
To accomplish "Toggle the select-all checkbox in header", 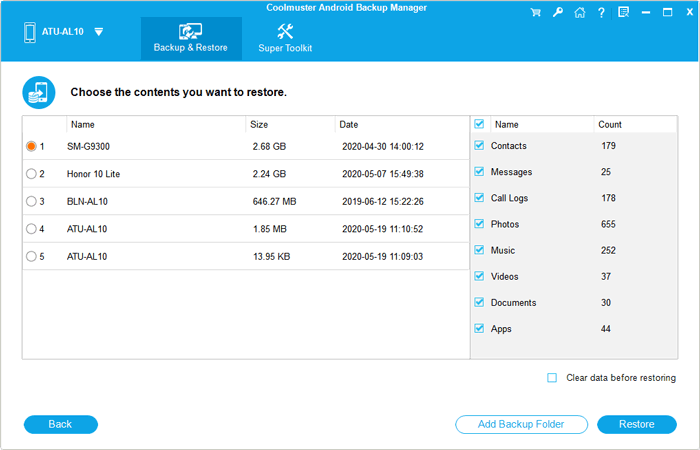I will [479, 124].
